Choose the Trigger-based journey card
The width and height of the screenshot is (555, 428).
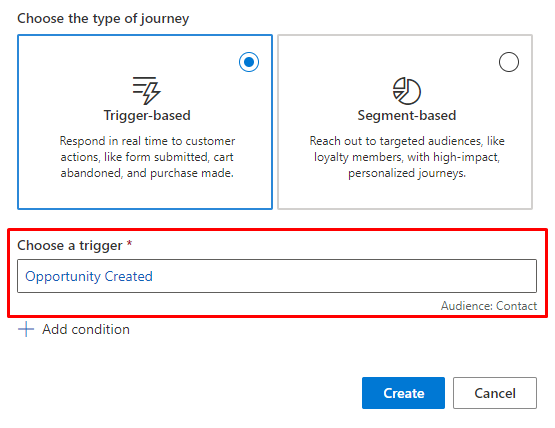pyautogui.click(x=145, y=122)
